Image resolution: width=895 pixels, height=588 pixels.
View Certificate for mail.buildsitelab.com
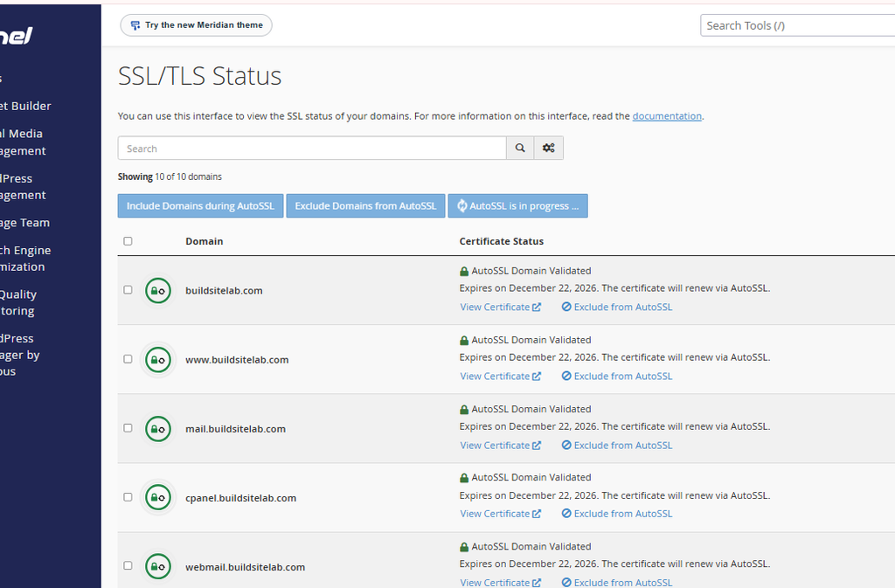click(501, 446)
